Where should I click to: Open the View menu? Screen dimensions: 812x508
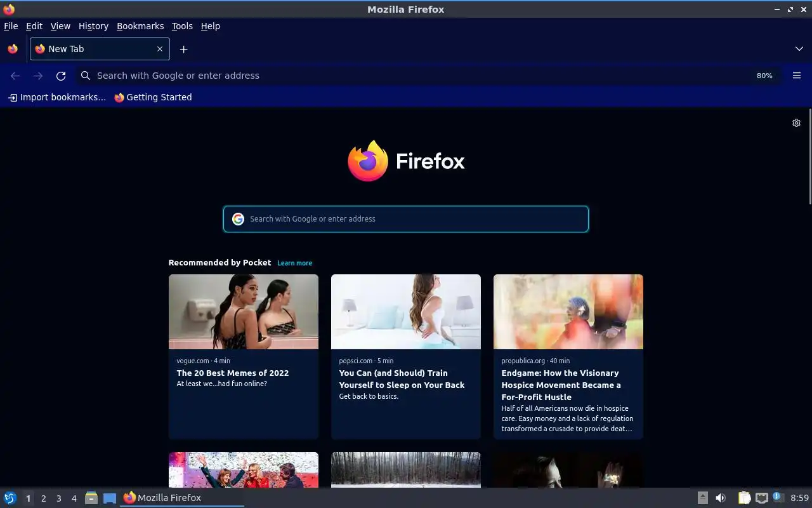[x=60, y=26]
